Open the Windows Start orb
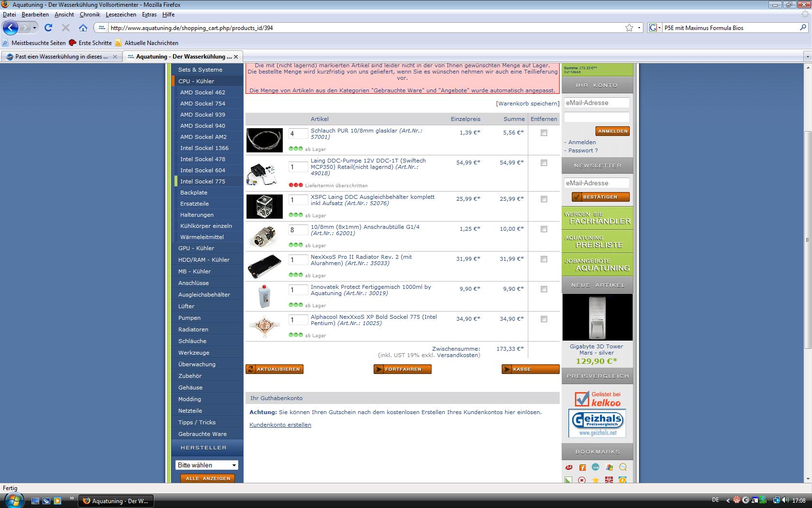Screen dimensions: 812x508 13,500
